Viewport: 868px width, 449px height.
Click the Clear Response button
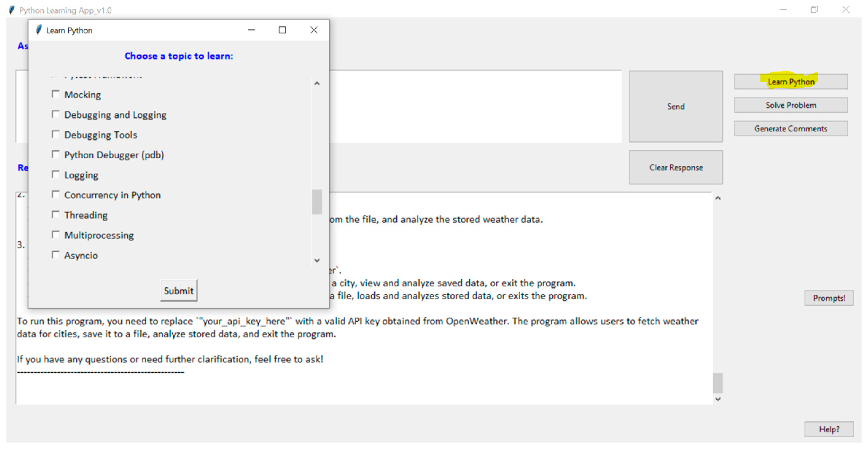[675, 168]
